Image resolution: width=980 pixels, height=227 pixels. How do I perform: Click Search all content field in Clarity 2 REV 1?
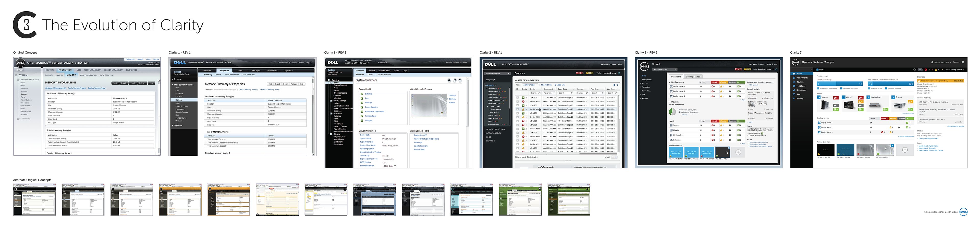click(x=498, y=74)
